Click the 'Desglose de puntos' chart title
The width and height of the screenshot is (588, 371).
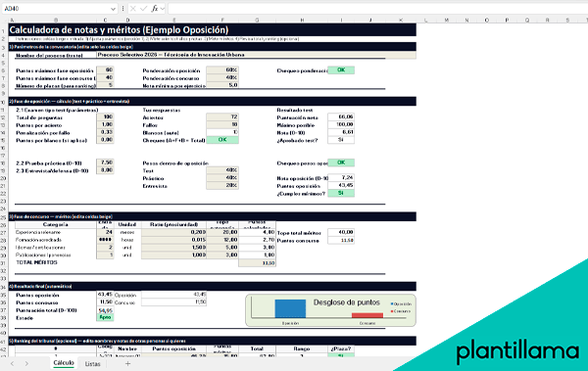[x=347, y=302]
